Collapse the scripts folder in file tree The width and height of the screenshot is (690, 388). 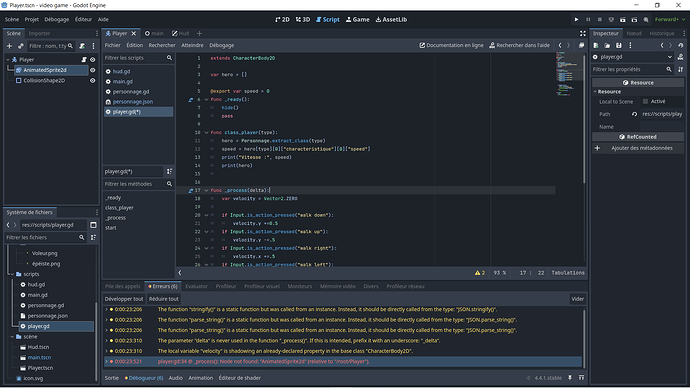12,274
